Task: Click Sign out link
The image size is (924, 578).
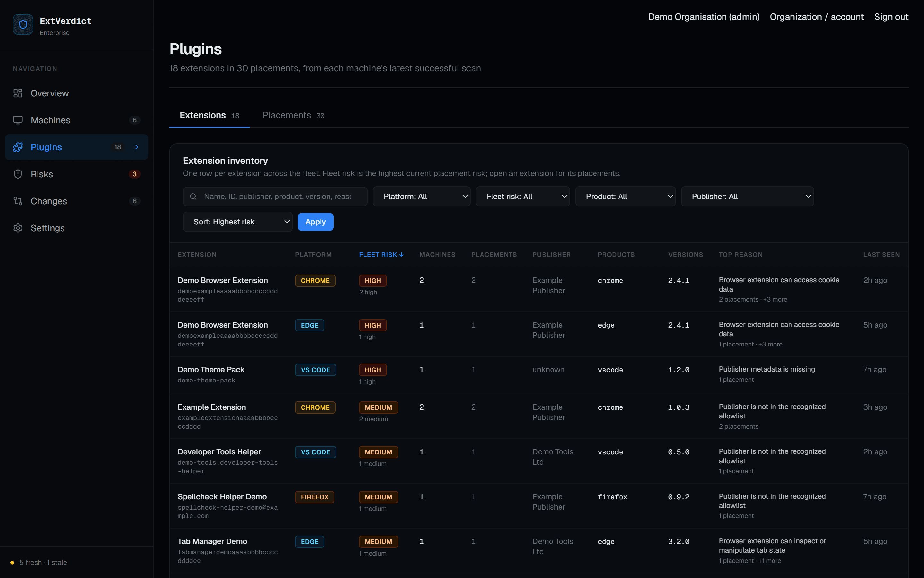Action: 891,17
